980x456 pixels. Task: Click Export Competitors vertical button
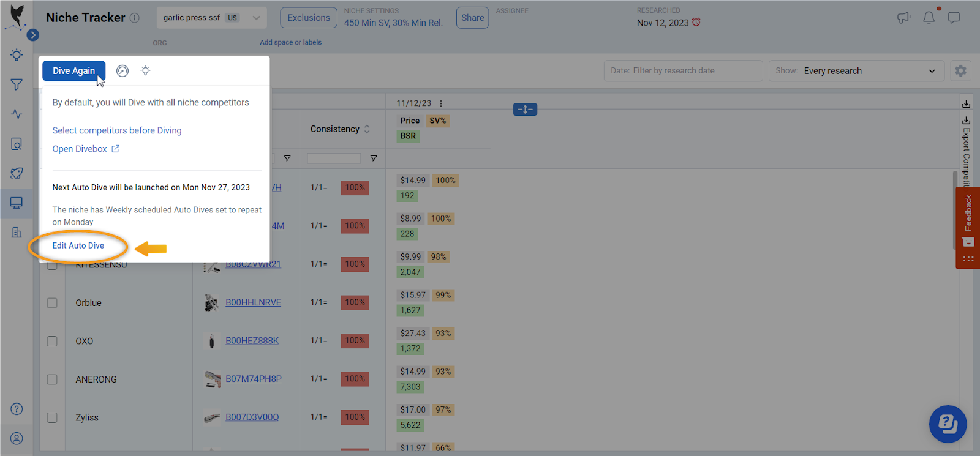[966, 152]
